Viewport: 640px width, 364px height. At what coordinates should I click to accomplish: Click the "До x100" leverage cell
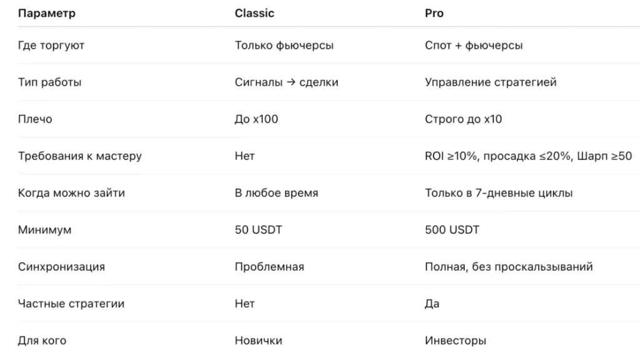[x=257, y=119]
